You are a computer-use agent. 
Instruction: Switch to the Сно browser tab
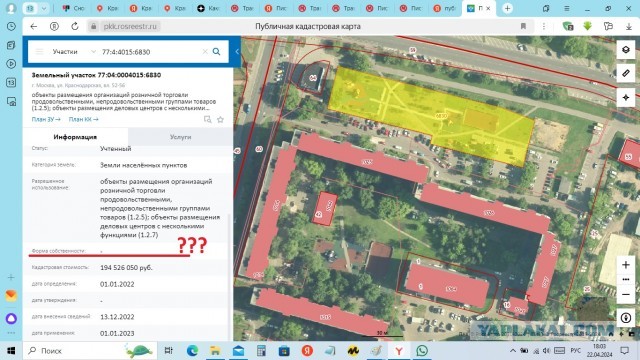pos(73,8)
